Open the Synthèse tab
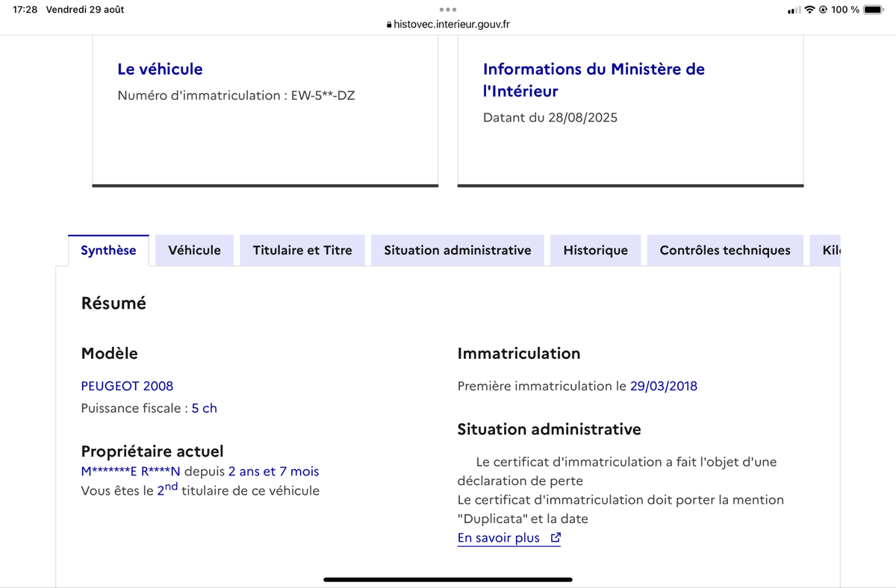 point(108,250)
